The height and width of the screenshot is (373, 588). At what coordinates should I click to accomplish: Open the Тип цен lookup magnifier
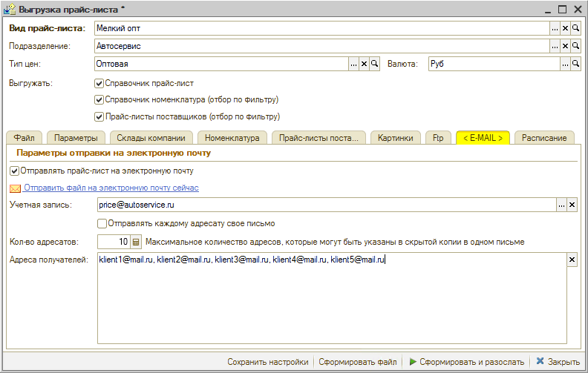click(375, 64)
